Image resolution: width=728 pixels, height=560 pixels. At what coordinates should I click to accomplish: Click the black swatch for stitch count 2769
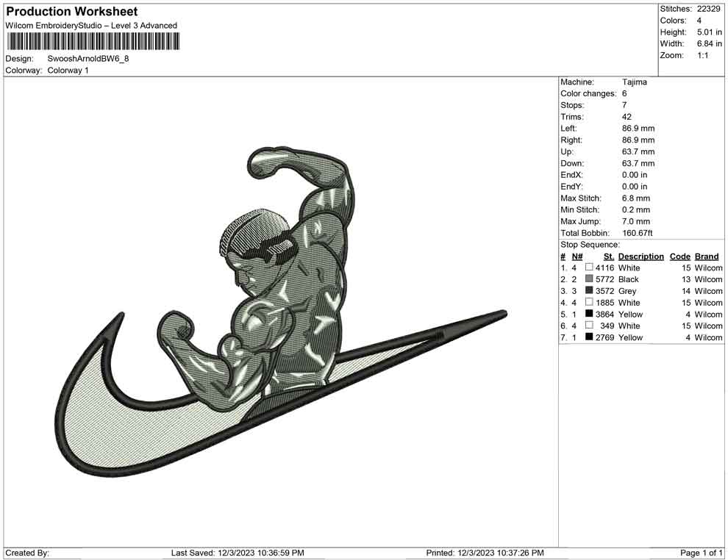pyautogui.click(x=589, y=337)
